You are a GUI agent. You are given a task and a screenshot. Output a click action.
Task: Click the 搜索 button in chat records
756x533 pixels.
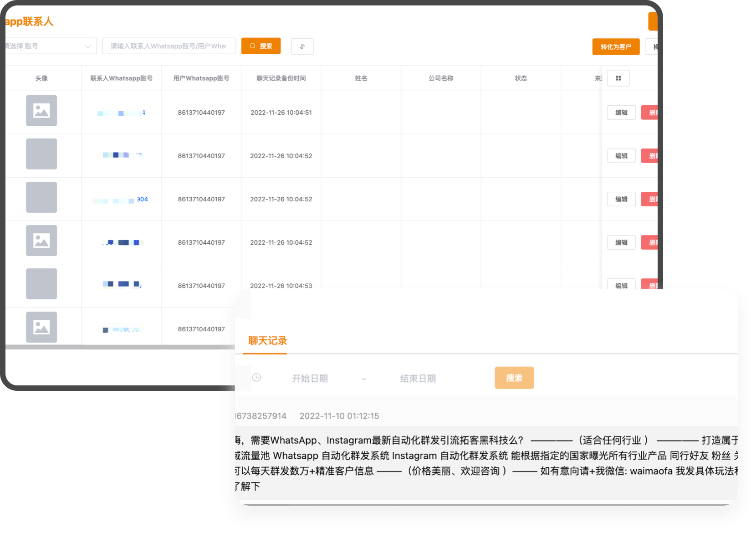coord(514,378)
